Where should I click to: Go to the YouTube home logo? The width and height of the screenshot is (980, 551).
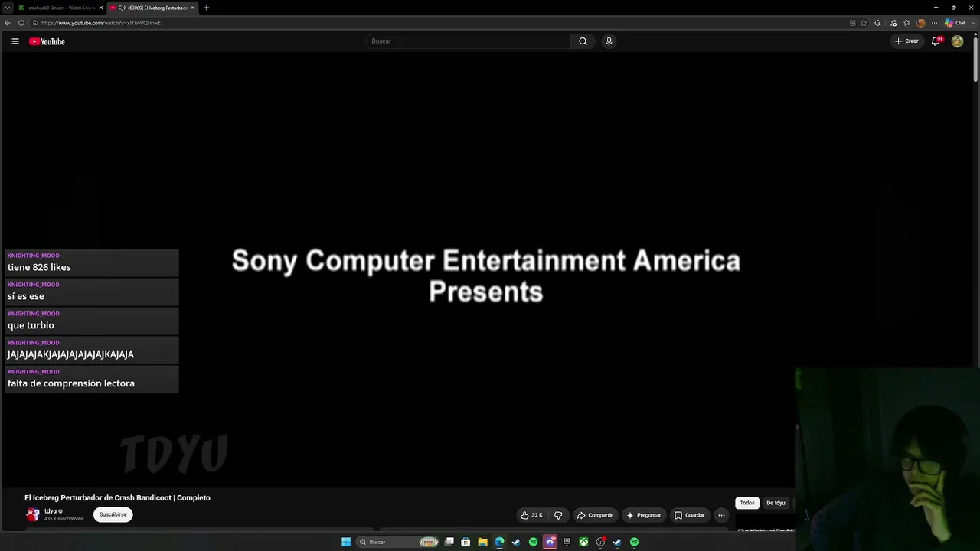(x=47, y=41)
